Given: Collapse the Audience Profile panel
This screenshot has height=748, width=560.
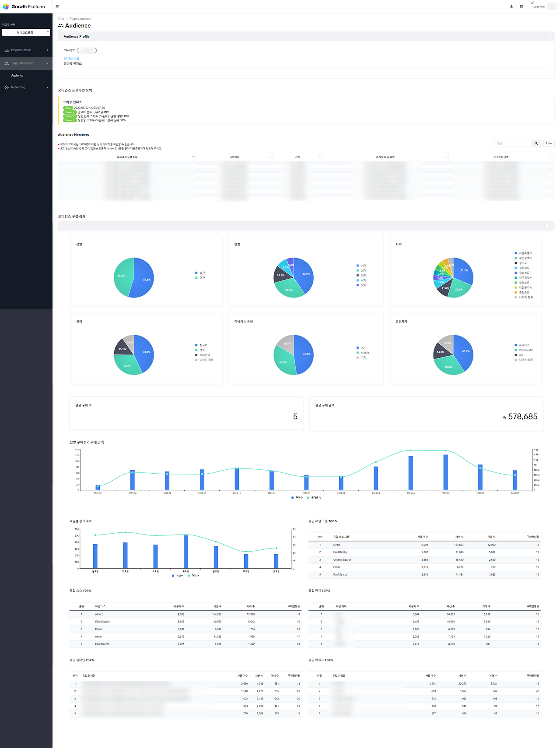Looking at the screenshot, I should 546,37.
